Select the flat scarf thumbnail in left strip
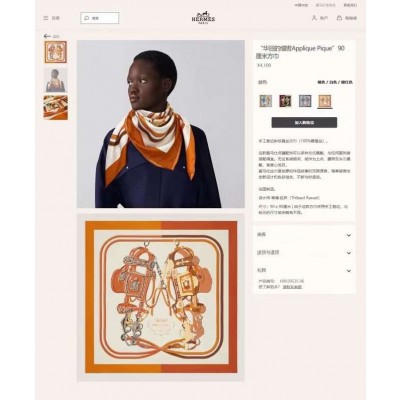This screenshot has width=400, height=400. (56, 52)
